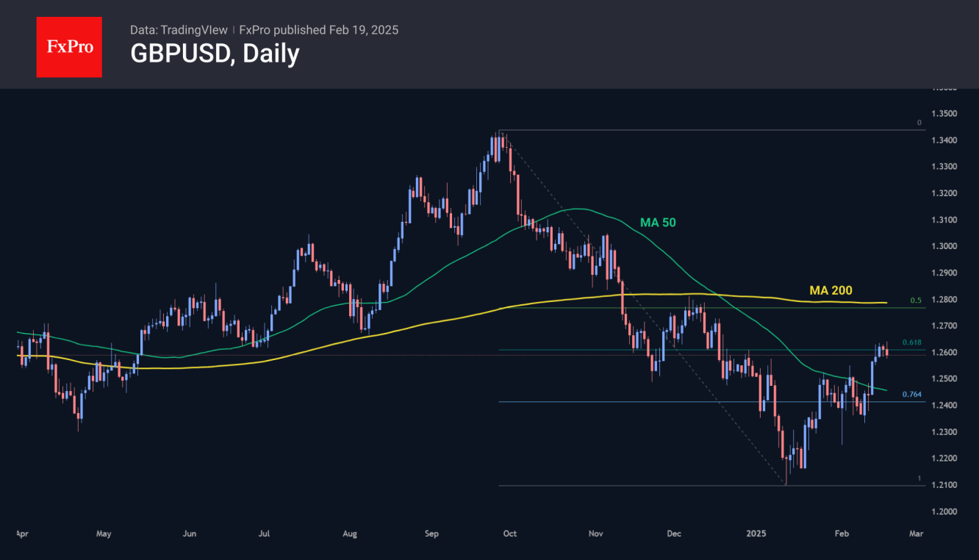Click the '1.3000' price axis value
The height and width of the screenshot is (560, 979).
944,246
